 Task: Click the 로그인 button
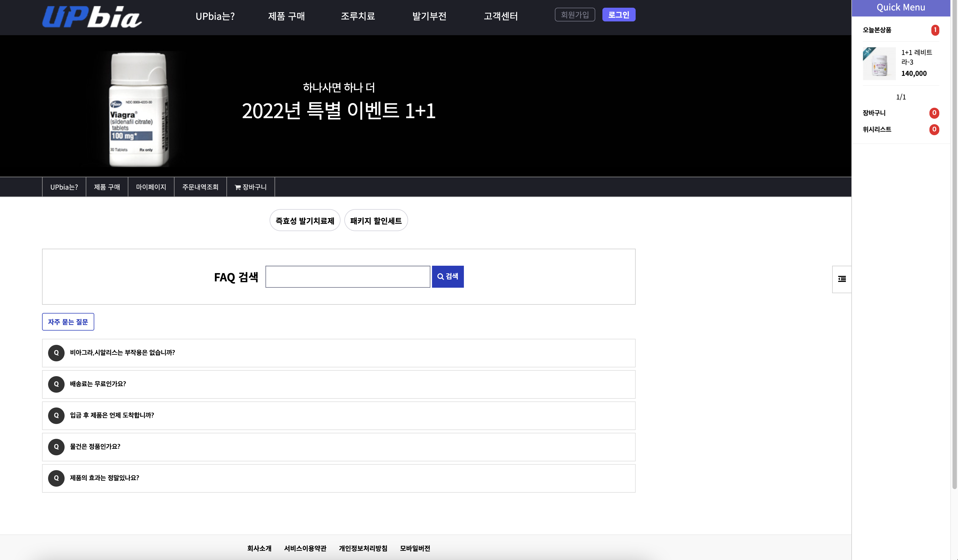pyautogui.click(x=619, y=15)
